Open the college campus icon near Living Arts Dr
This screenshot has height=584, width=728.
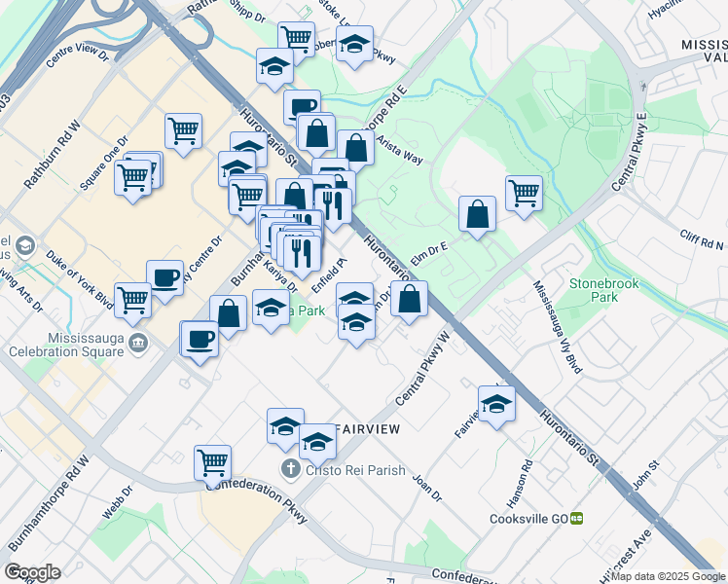pyautogui.click(x=25, y=245)
